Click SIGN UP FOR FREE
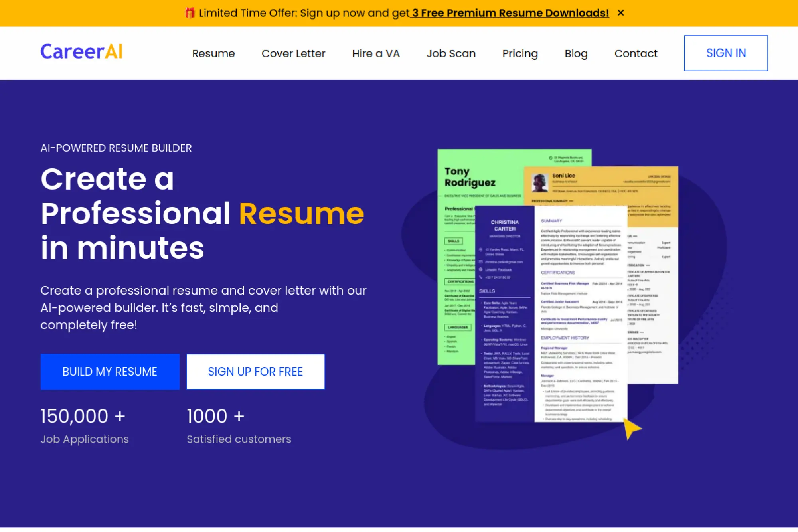Viewport: 798px width, 532px height. [x=255, y=372]
